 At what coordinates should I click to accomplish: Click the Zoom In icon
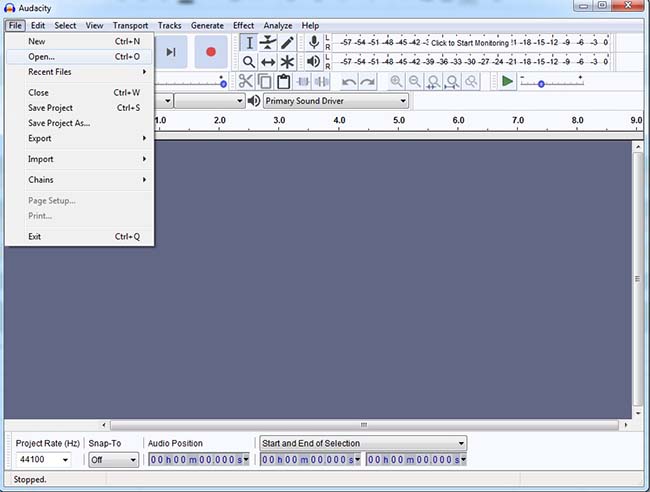[x=396, y=81]
